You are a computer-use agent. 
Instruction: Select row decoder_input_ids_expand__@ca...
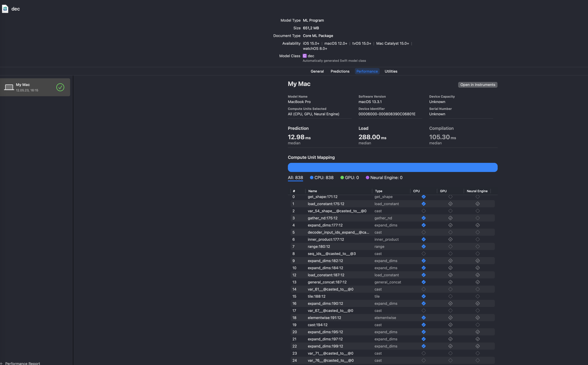click(x=392, y=232)
